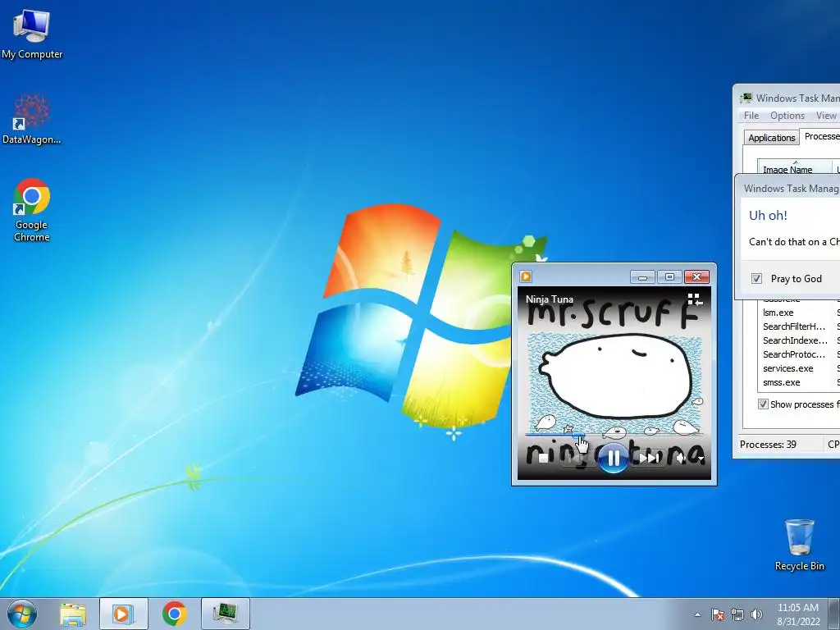Select smss.exe process row
The image size is (840, 630).
point(799,382)
